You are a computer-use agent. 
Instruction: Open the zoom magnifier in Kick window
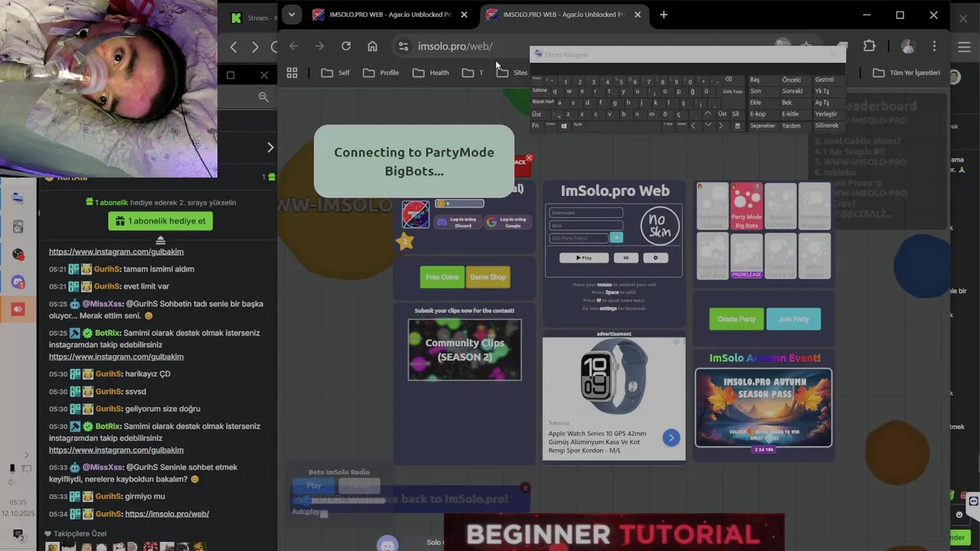(x=263, y=96)
